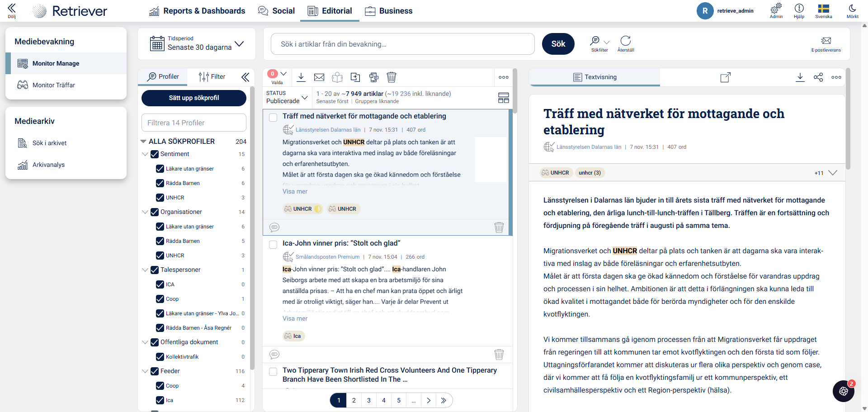868x412 pixels.
Task: Show more of Träff med nätverket article
Action: 295,192
